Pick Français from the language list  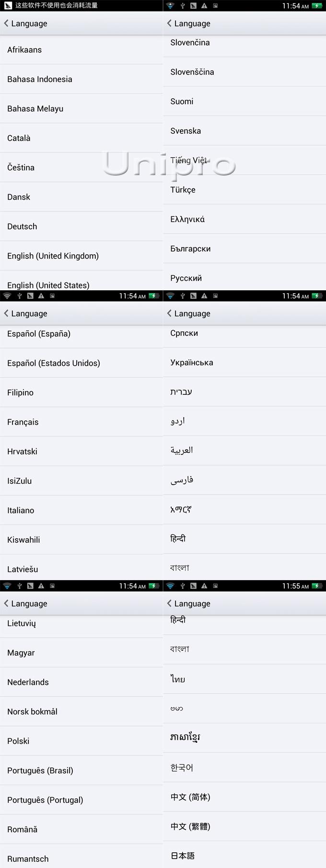81,422
